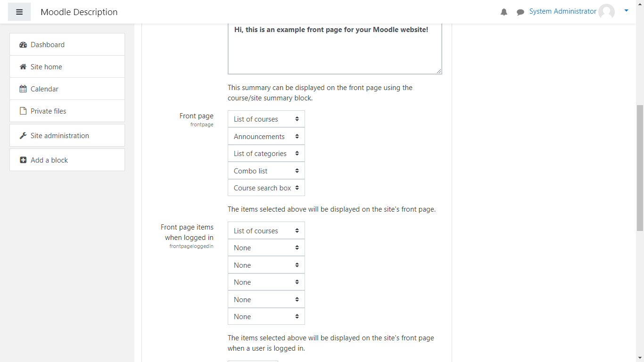Image resolution: width=644 pixels, height=362 pixels.
Task: Click the Dashboard gauge icon
Action: (x=23, y=45)
